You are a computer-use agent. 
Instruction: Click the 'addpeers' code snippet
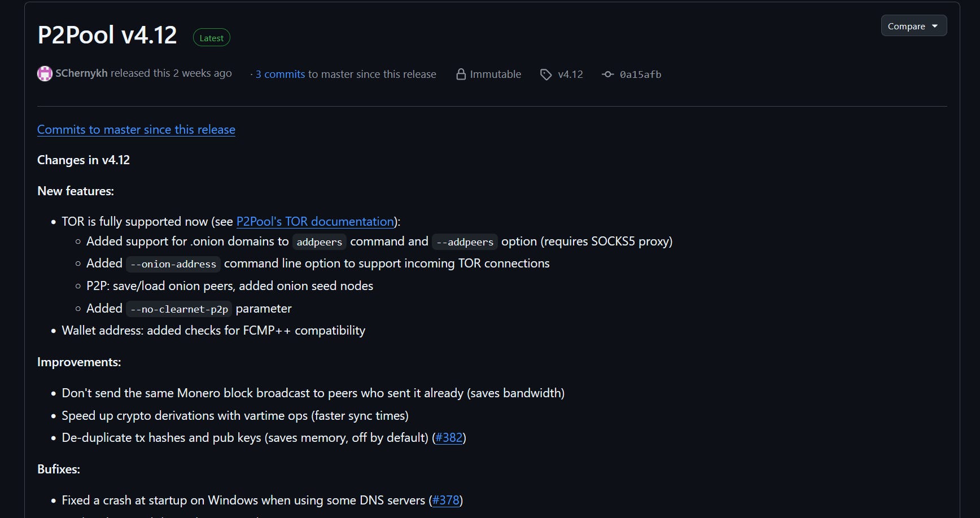click(320, 242)
